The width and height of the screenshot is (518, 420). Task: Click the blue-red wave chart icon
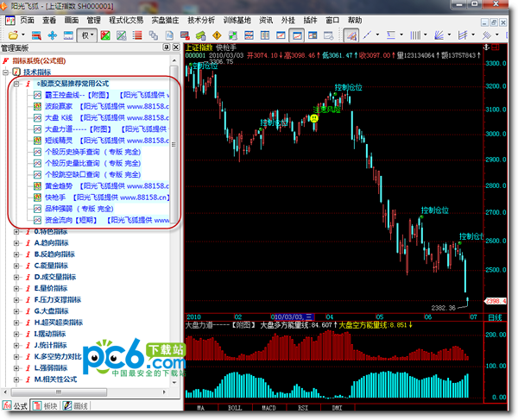pyautogui.click(x=249, y=35)
